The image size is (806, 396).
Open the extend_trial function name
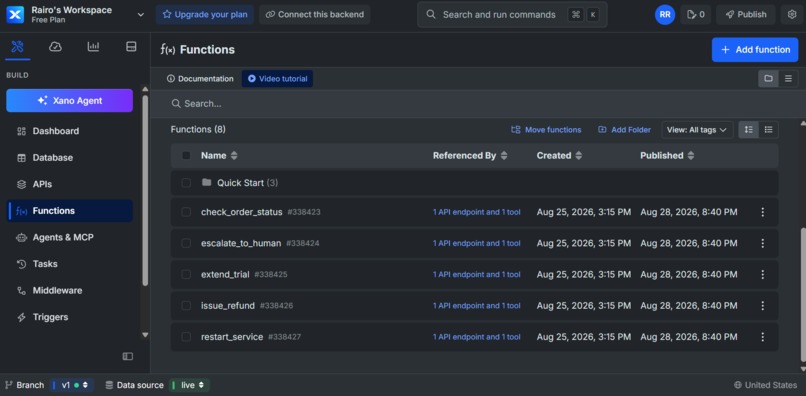[225, 275]
